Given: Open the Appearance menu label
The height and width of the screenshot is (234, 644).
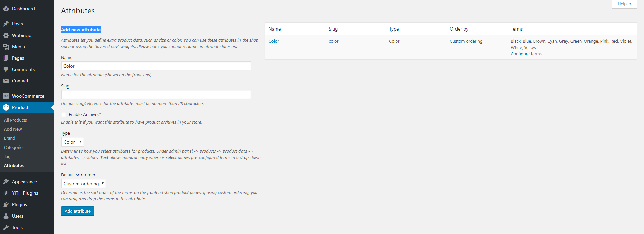Looking at the screenshot, I should [x=24, y=182].
